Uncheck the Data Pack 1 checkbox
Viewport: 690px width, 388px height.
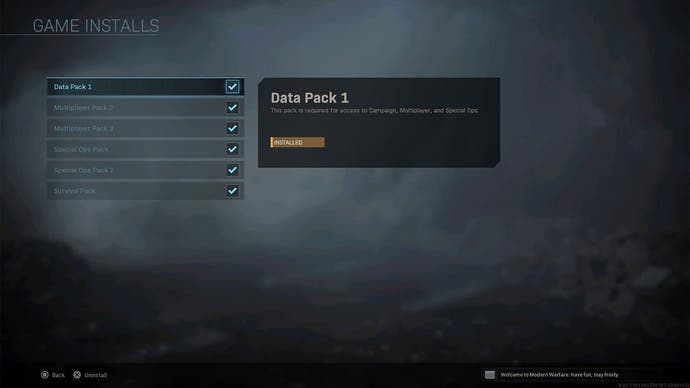pos(232,87)
